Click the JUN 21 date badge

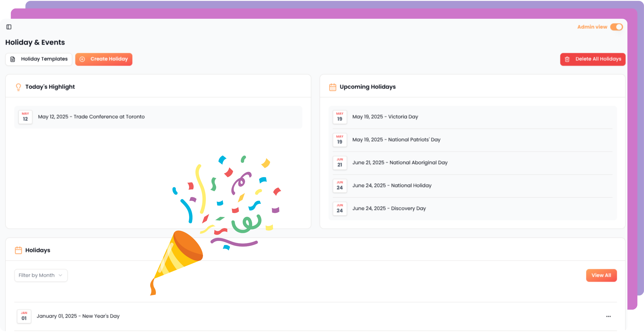click(339, 163)
